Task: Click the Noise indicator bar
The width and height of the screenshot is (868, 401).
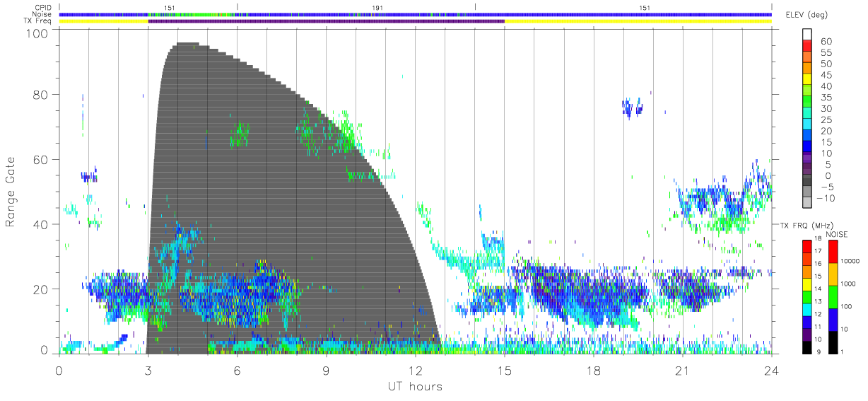Action: coord(415,14)
